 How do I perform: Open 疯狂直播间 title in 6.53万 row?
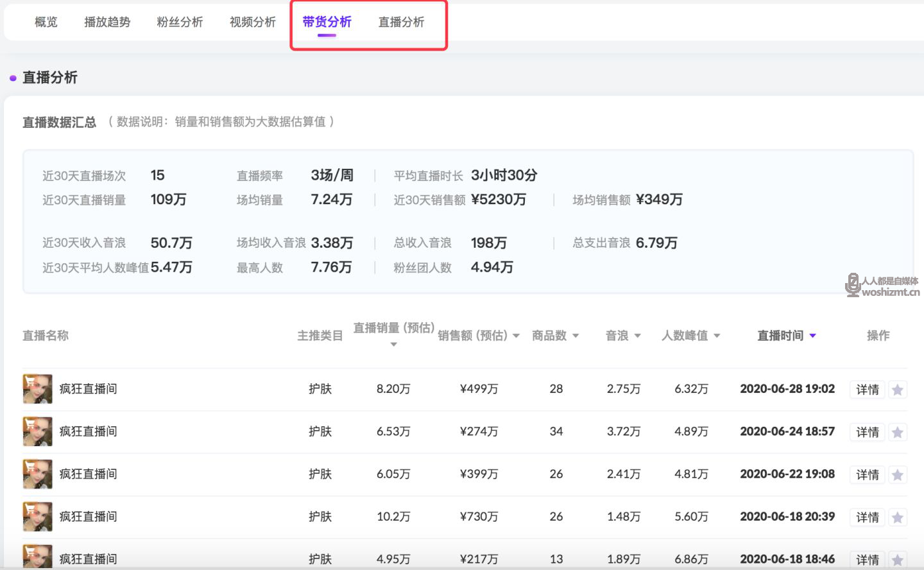tap(88, 431)
